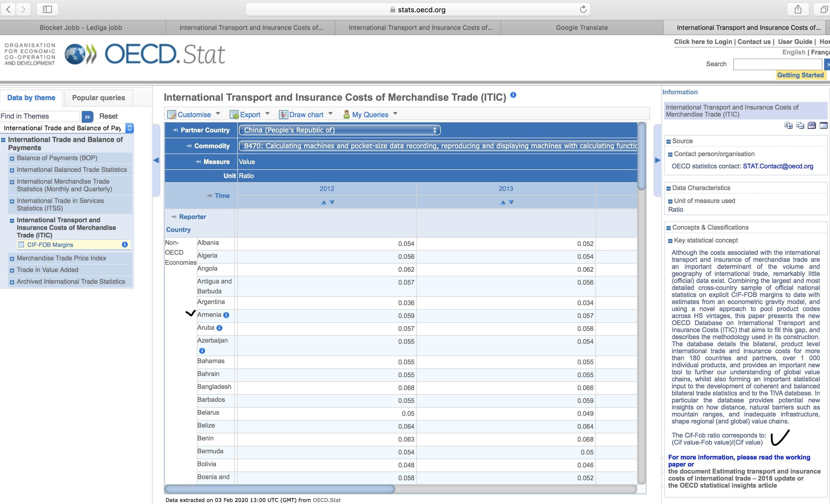Viewport: 830px width, 504px height.
Task: Click print icon in Information panel
Action: pyautogui.click(x=812, y=126)
